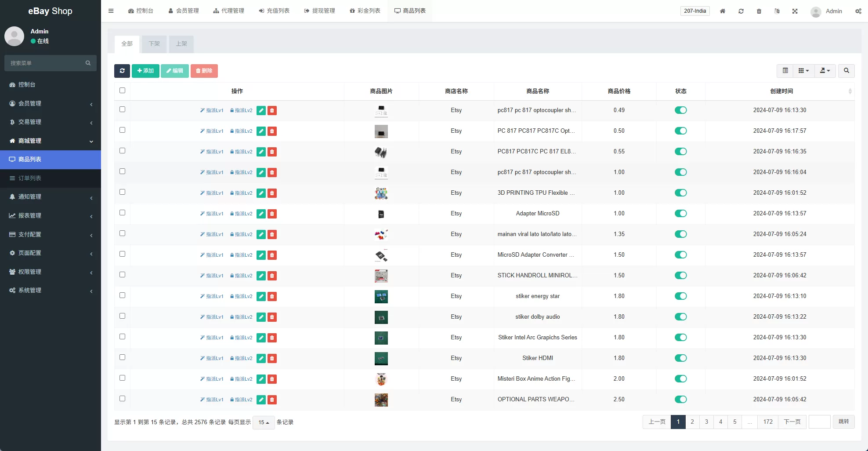This screenshot has height=451, width=868.
Task: Collapse sidebar using the hamburger icon
Action: (x=111, y=11)
